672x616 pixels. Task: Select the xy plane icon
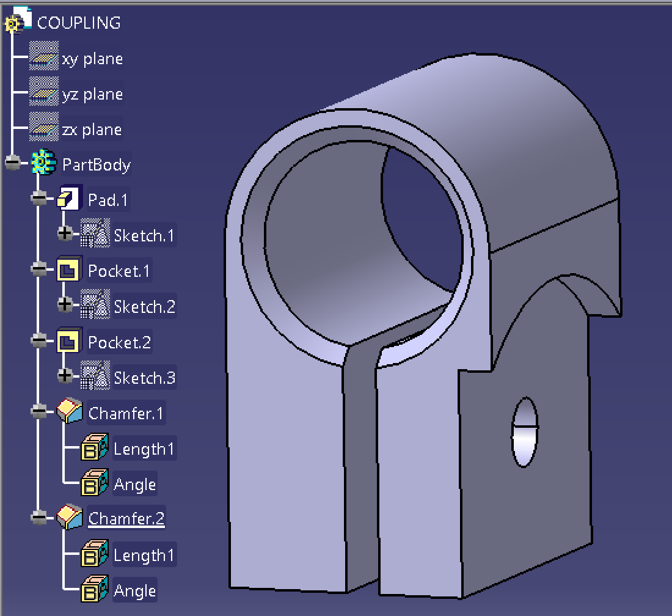pos(43,59)
